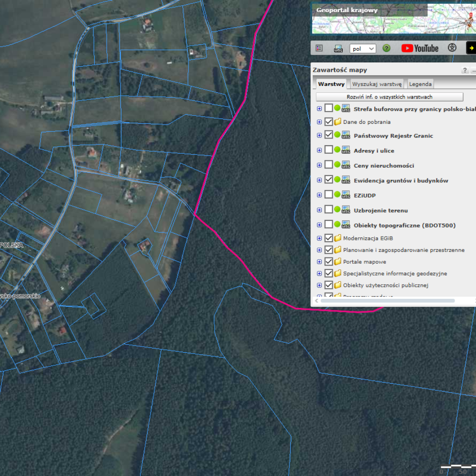This screenshot has width=476, height=476.
Task: Open the map contents list icon
Action: point(319,48)
